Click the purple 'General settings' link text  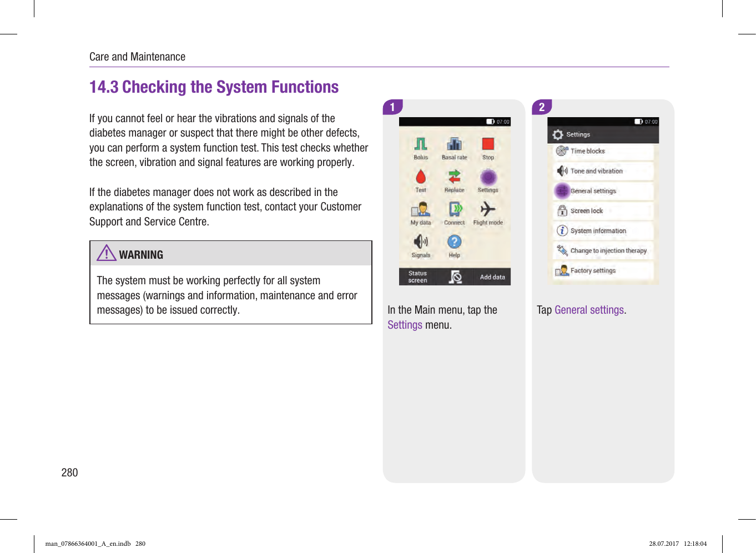tap(589, 310)
